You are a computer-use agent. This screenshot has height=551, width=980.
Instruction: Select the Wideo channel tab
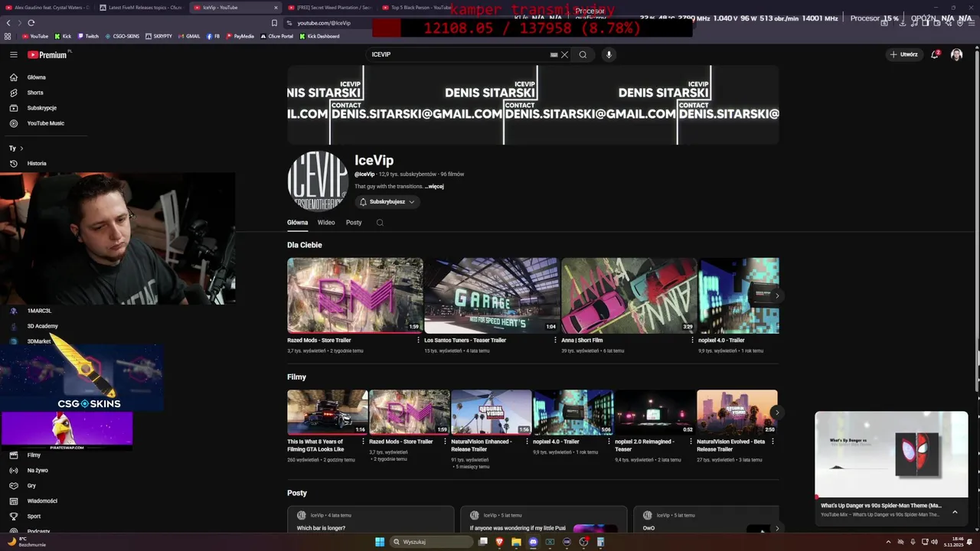click(x=326, y=223)
